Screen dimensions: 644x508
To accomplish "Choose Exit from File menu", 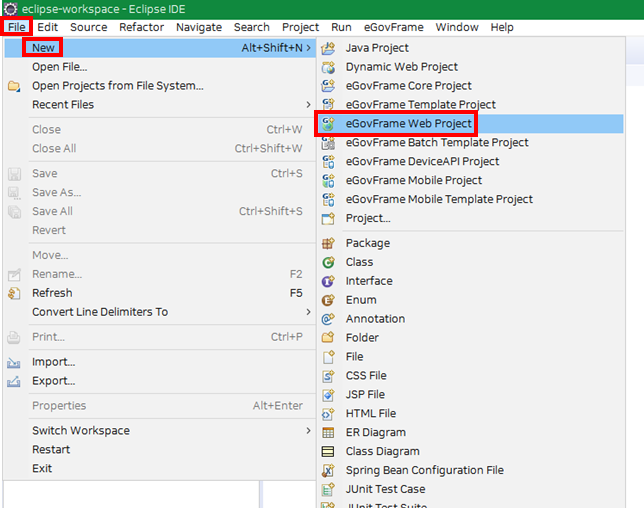I will 159,469.
